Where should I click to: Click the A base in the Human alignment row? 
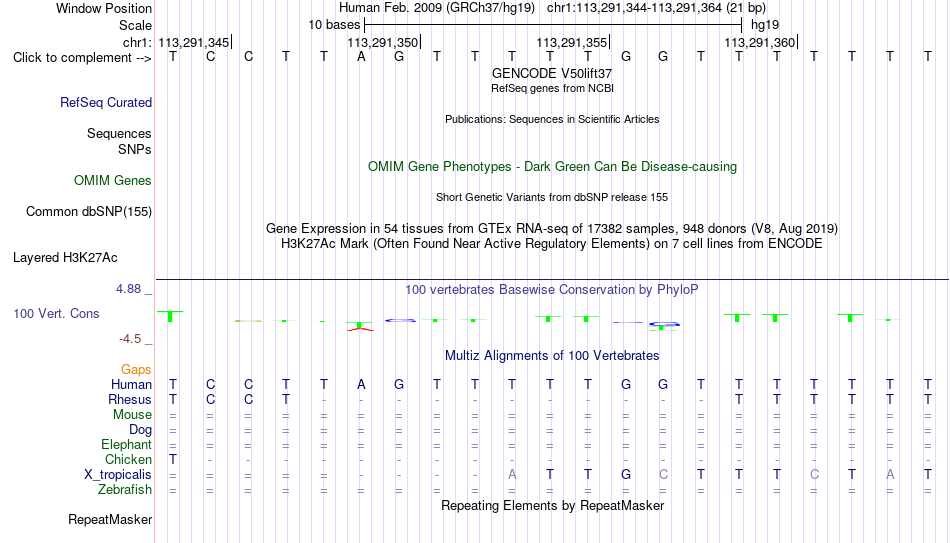(361, 384)
